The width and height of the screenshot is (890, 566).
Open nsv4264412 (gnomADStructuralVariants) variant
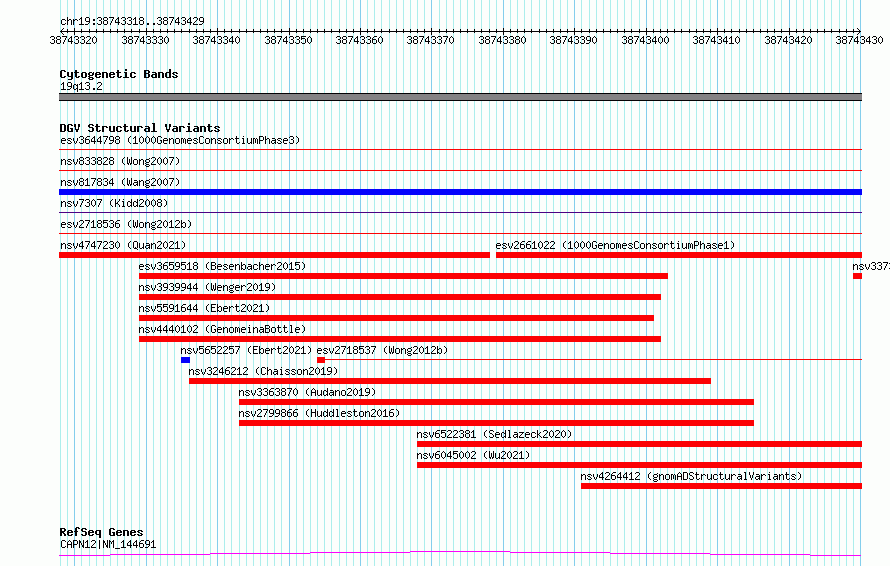coord(691,476)
